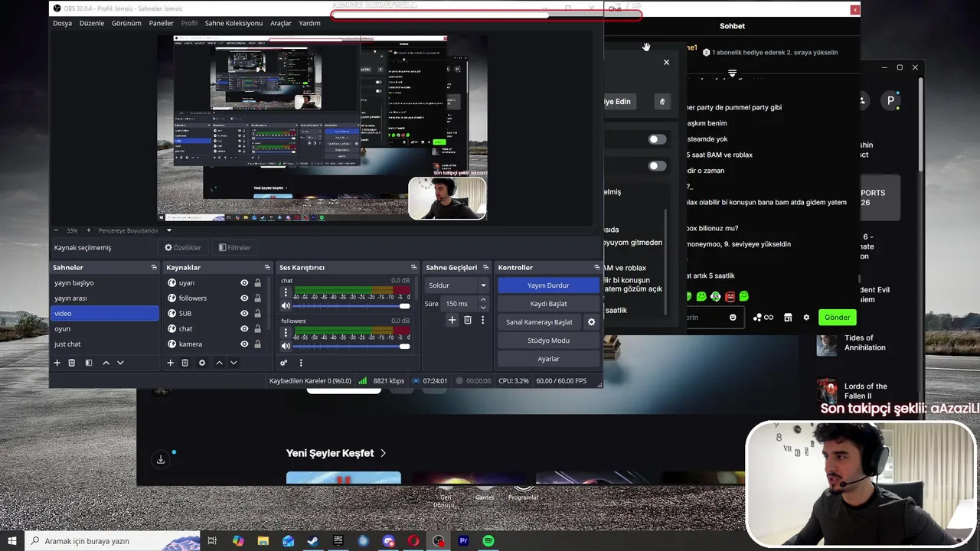Open virtual camera settings gear icon

coord(591,322)
